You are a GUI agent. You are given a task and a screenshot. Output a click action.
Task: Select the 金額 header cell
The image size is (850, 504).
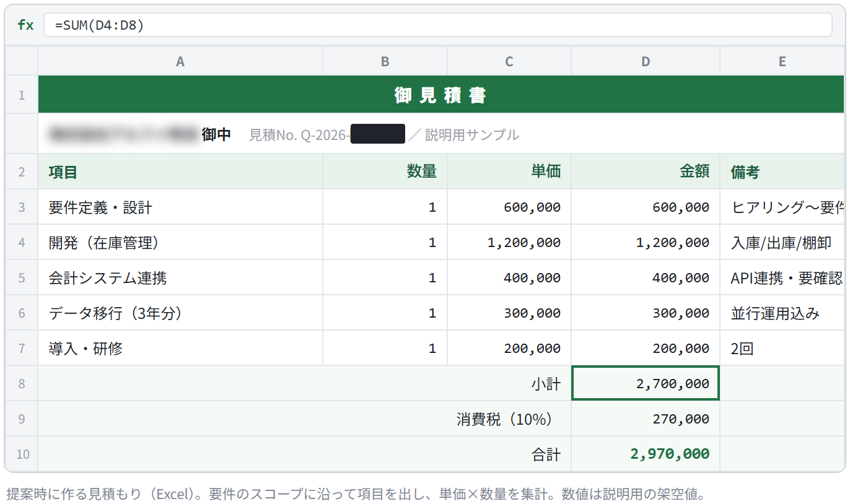click(646, 172)
